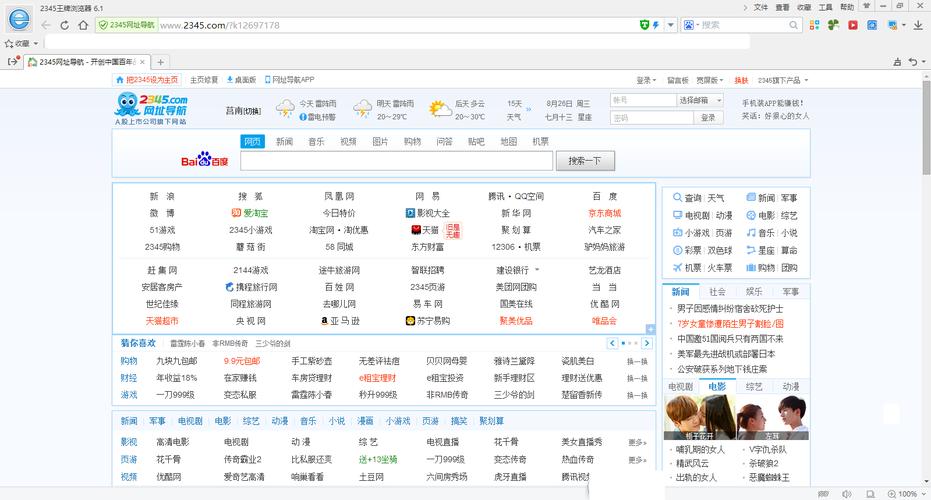The height and width of the screenshot is (500, 931).
Task: Click the 登录 button next to password field
Action: 708,117
